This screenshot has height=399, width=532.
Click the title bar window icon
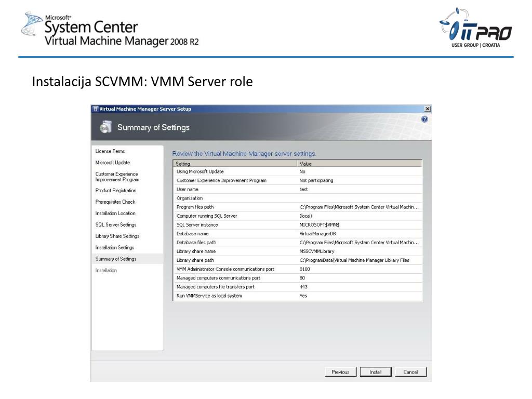[96, 109]
